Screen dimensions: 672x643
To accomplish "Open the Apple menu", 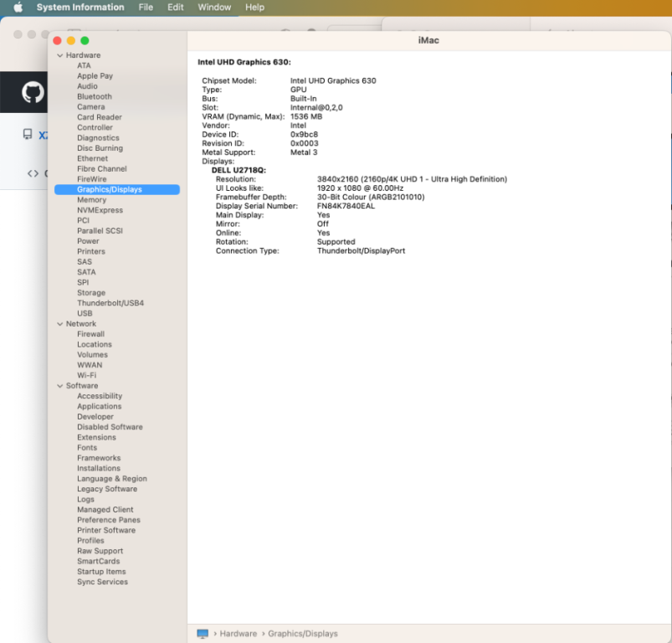I will [x=18, y=8].
